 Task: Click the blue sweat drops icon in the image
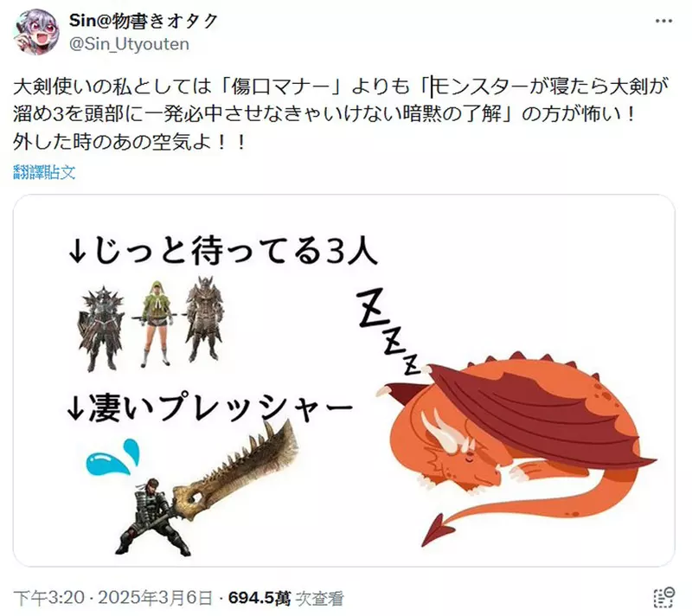[112, 457]
